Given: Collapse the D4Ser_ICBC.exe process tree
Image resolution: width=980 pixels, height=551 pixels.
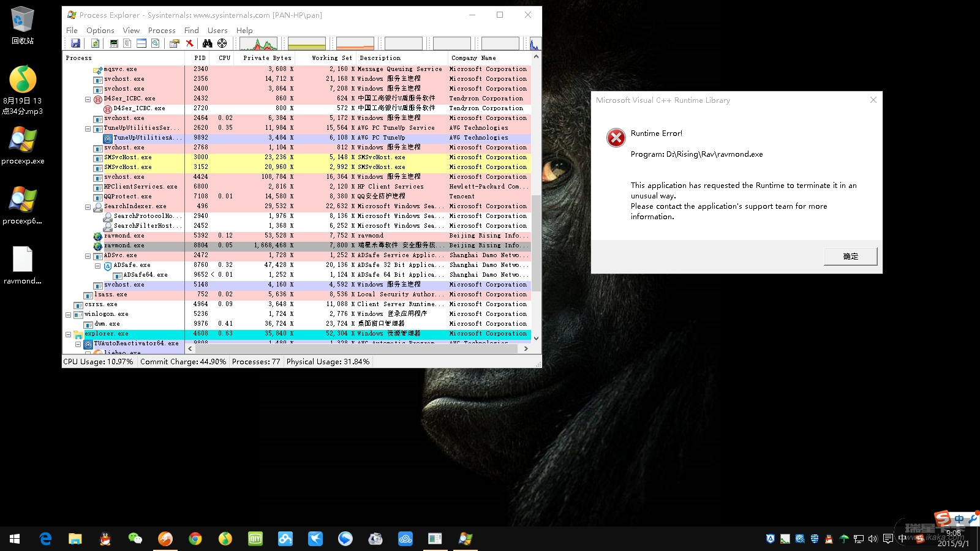Looking at the screenshot, I should 88,99.
